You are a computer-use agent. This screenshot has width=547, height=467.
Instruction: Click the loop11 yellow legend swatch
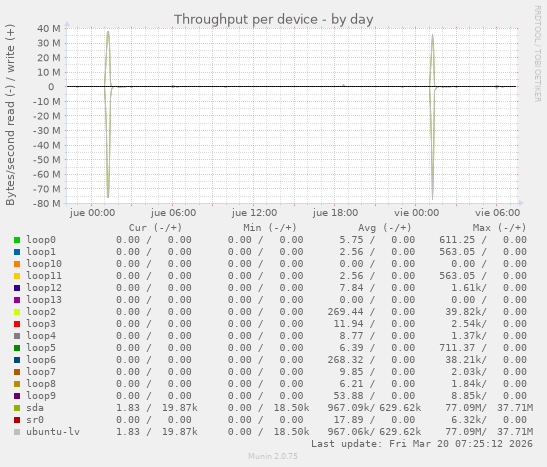[x=17, y=276]
